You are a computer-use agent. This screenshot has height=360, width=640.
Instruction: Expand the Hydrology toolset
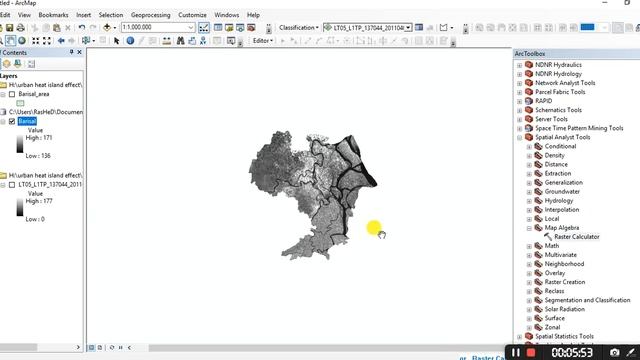529,201
